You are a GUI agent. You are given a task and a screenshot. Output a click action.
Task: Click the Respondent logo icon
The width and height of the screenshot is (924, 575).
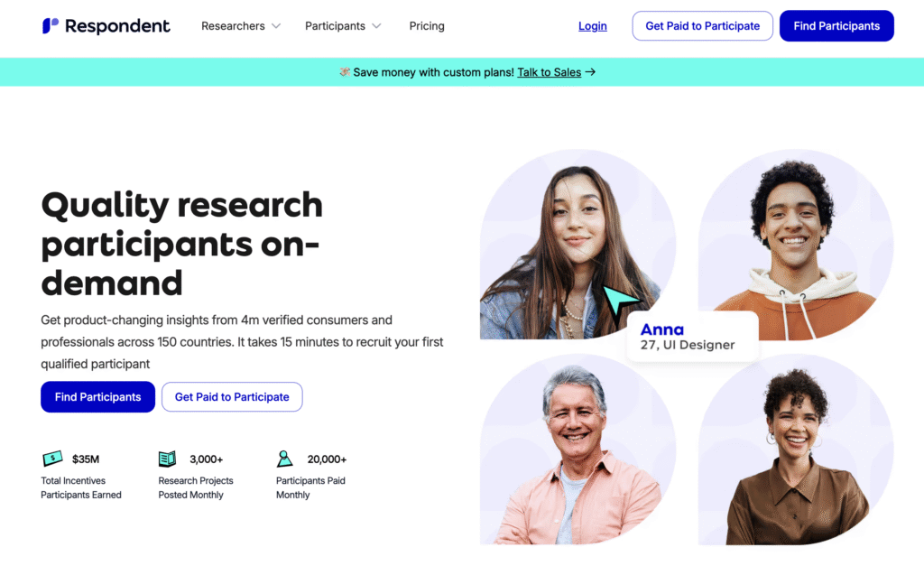(x=51, y=25)
